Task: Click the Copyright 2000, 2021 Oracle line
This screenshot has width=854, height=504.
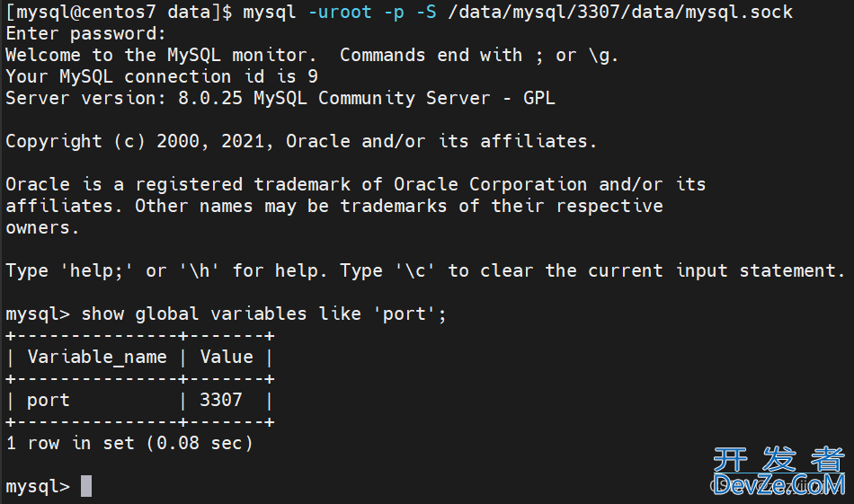Action: (x=301, y=142)
